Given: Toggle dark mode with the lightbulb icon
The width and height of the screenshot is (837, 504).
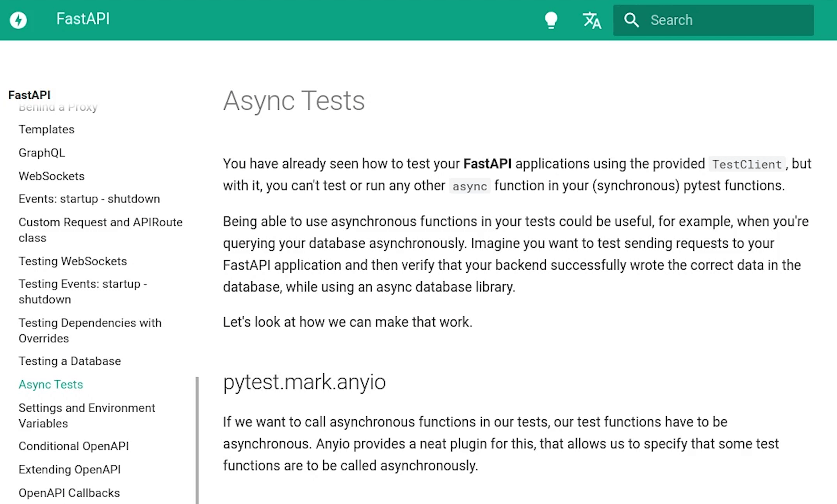Looking at the screenshot, I should click(x=551, y=20).
